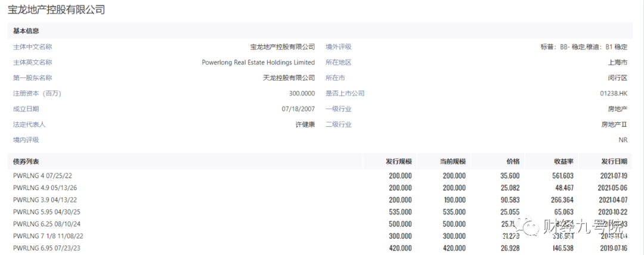This screenshot has height=255, width=644.
Task: Click the 注册资本（百万）label
Action: [x=37, y=93]
